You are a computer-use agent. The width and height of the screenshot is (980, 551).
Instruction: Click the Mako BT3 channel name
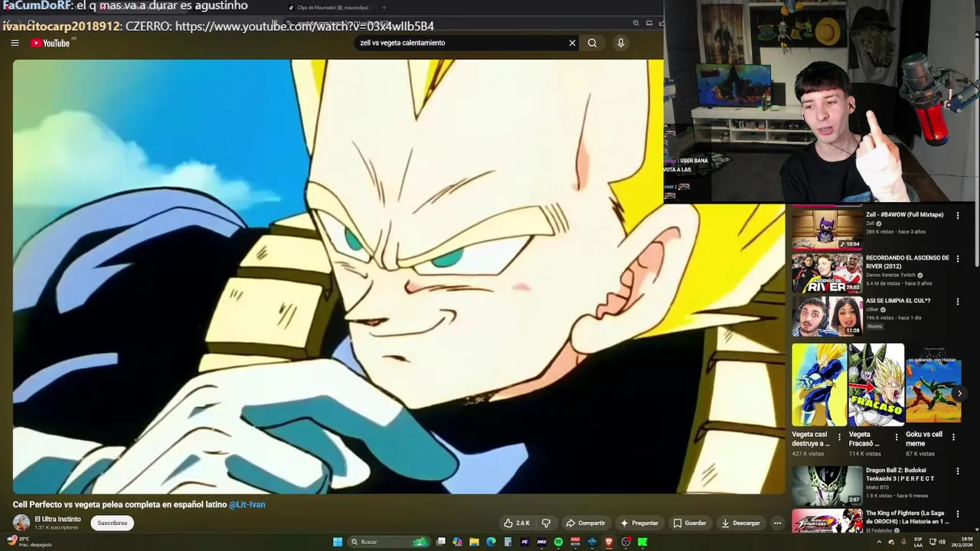[x=878, y=487]
